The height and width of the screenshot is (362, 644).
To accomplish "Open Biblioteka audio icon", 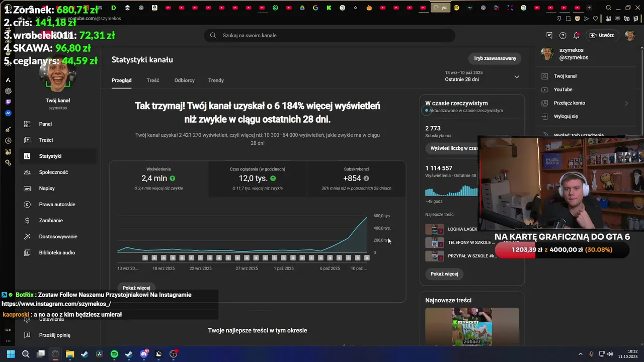I will pyautogui.click(x=27, y=252).
